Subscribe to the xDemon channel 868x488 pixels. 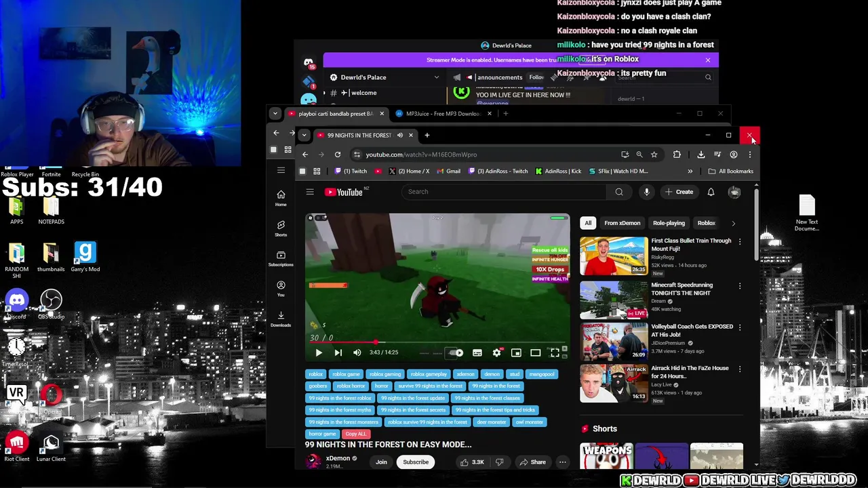[x=416, y=462]
